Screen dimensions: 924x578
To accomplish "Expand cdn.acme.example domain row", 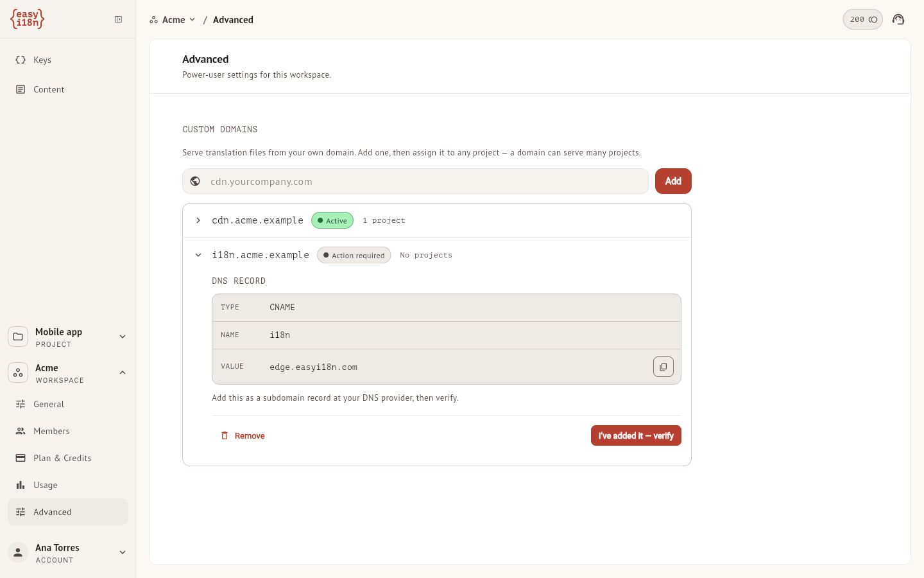I will click(198, 220).
